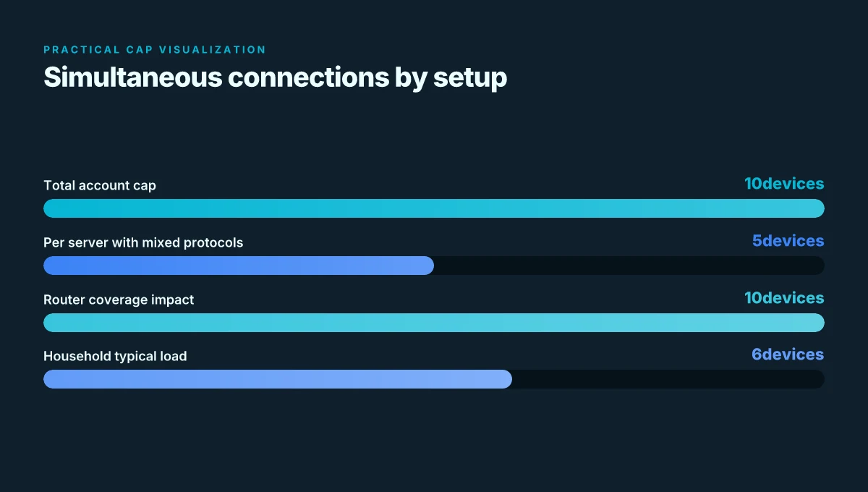Click the '5devices' value text

pyautogui.click(x=788, y=241)
